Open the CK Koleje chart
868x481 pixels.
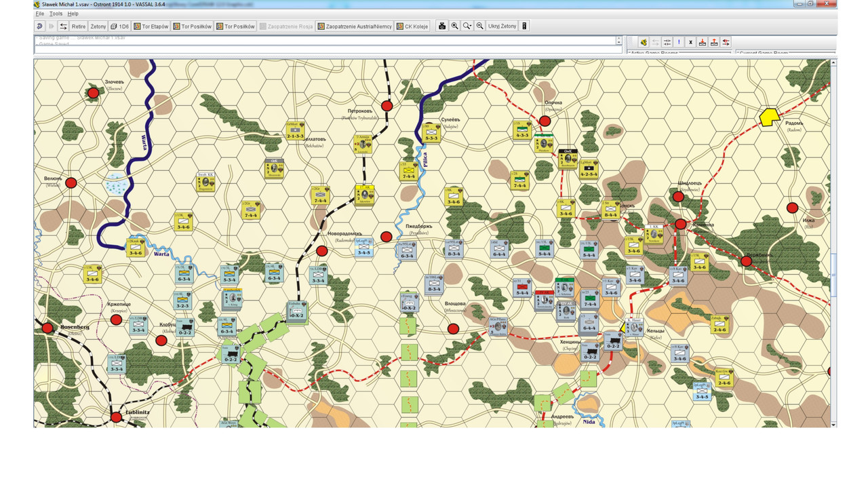click(412, 26)
